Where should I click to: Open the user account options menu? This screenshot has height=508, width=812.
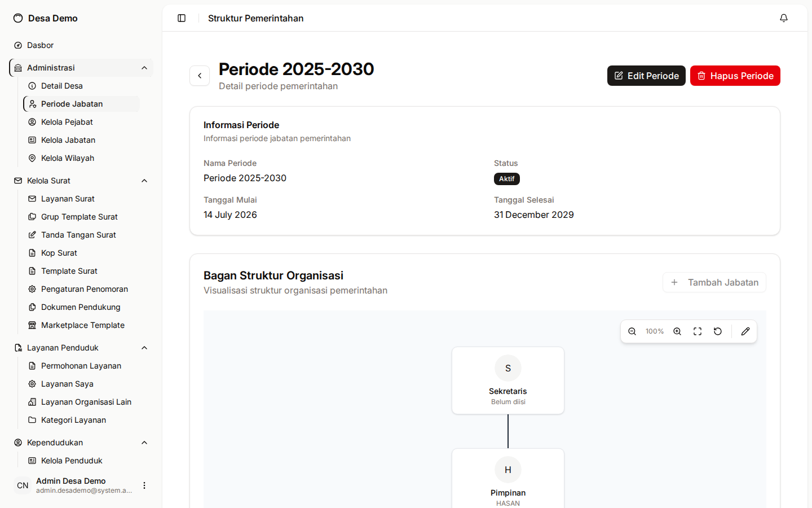[144, 485]
